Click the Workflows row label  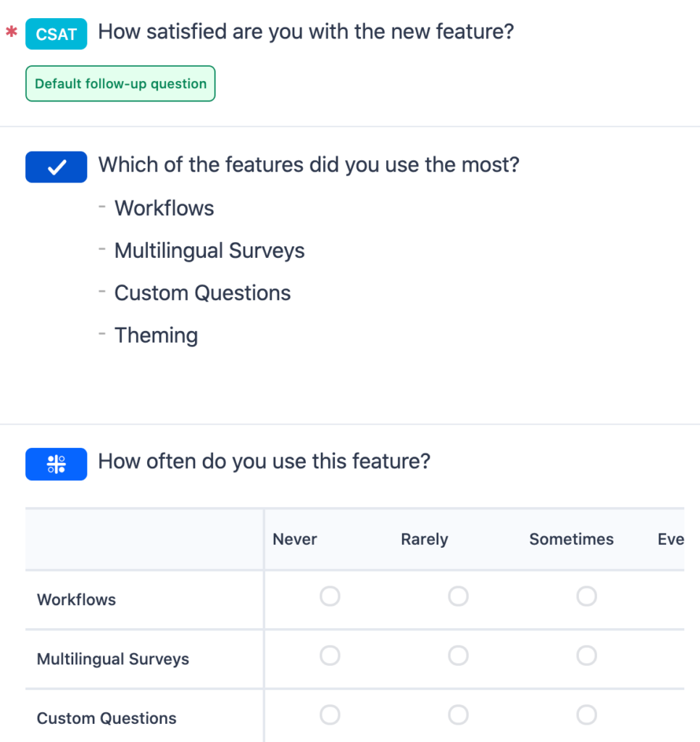76,599
